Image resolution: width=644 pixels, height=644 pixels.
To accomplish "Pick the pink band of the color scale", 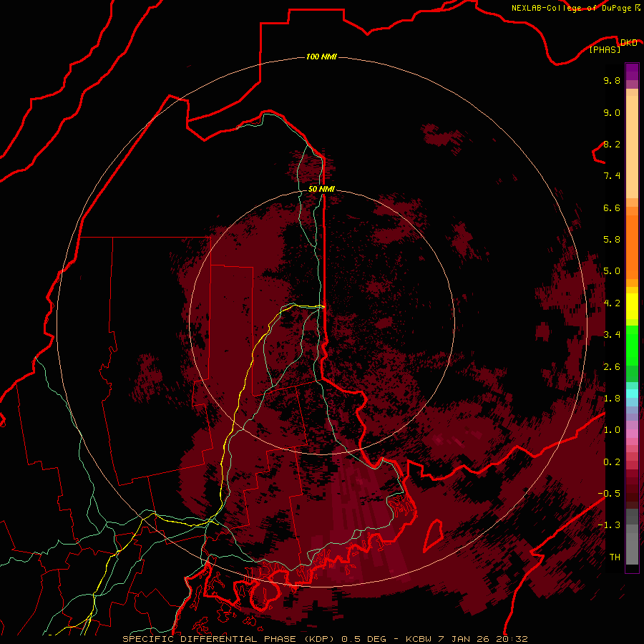I will pyautogui.click(x=632, y=434).
